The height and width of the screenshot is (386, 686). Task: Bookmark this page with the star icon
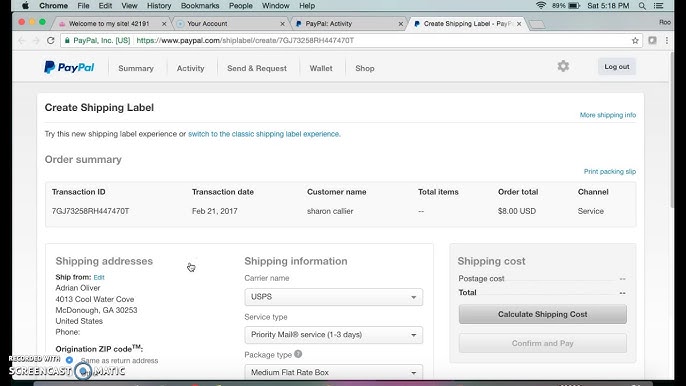point(635,40)
